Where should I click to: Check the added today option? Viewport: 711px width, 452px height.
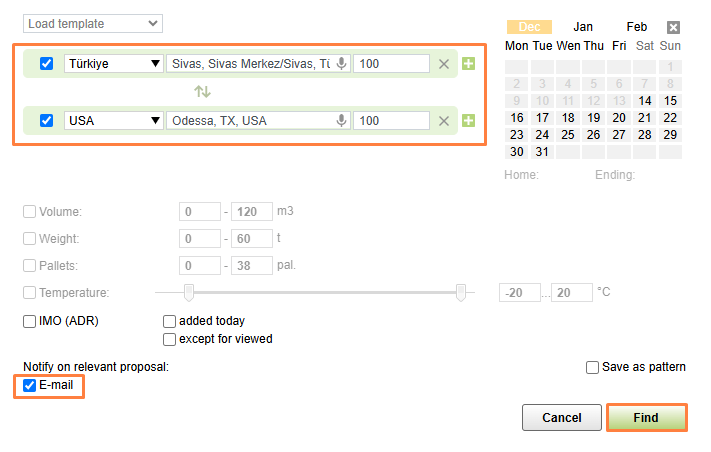[170, 321]
